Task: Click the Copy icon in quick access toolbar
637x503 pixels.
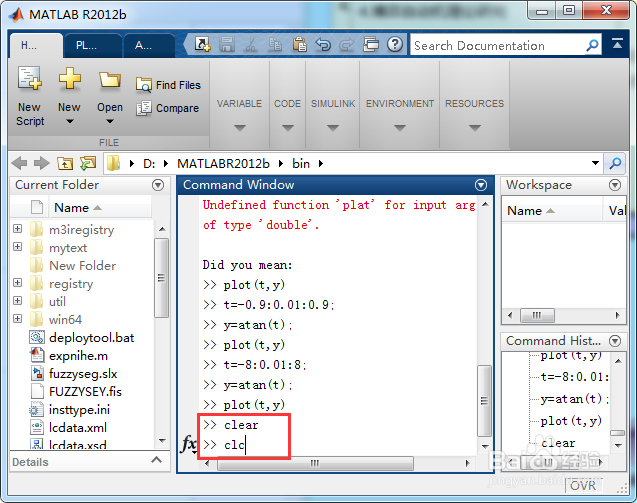Action: 275,44
